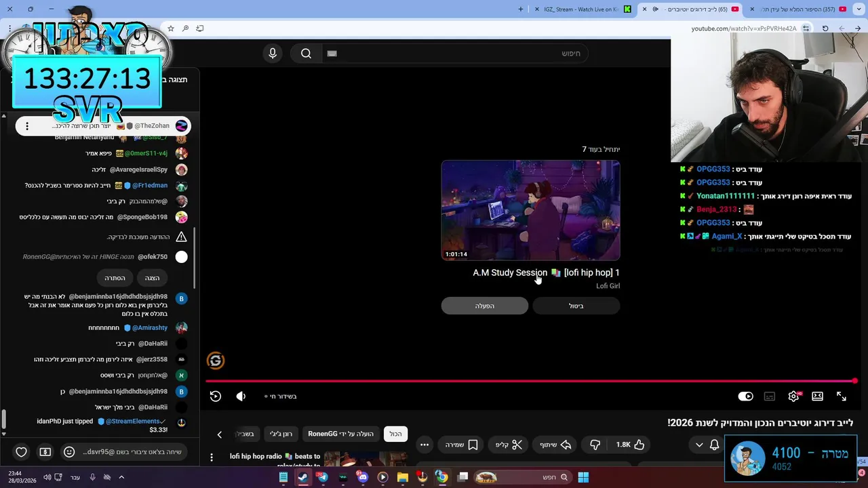This screenshot has width=868, height=488.
Task: Create a clip with the scissors button
Action: click(x=509, y=445)
